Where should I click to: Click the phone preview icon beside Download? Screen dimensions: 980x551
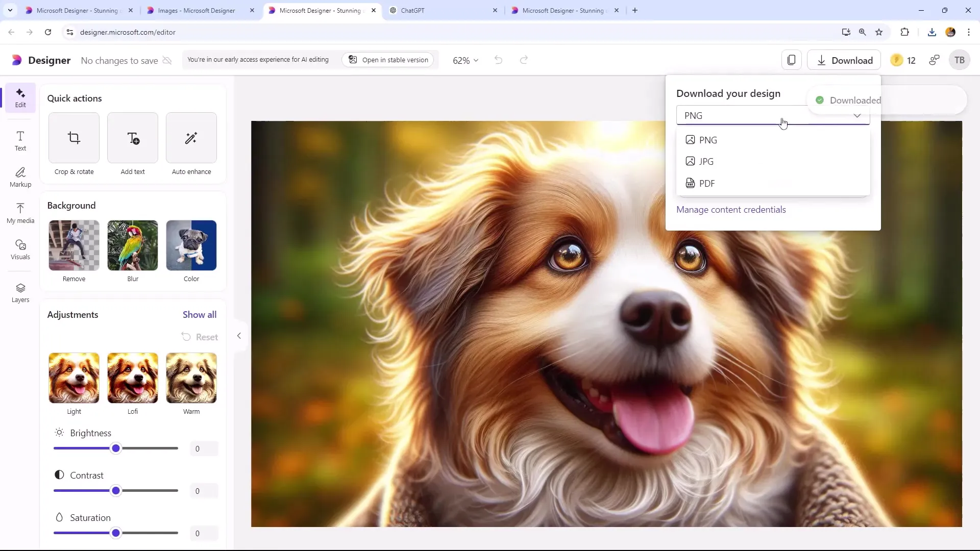(x=792, y=60)
